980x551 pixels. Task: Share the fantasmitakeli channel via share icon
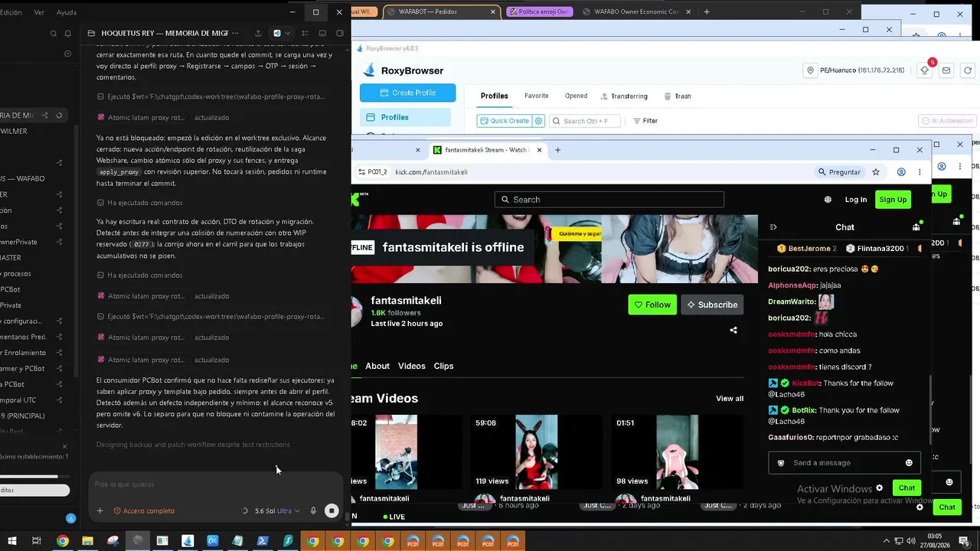tap(733, 331)
